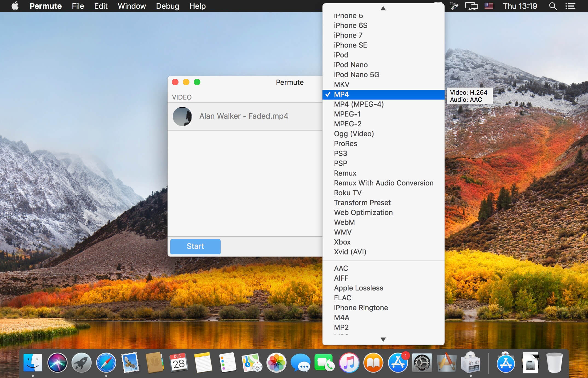Open the Debug menu
Viewport: 588px width, 378px height.
(x=168, y=6)
